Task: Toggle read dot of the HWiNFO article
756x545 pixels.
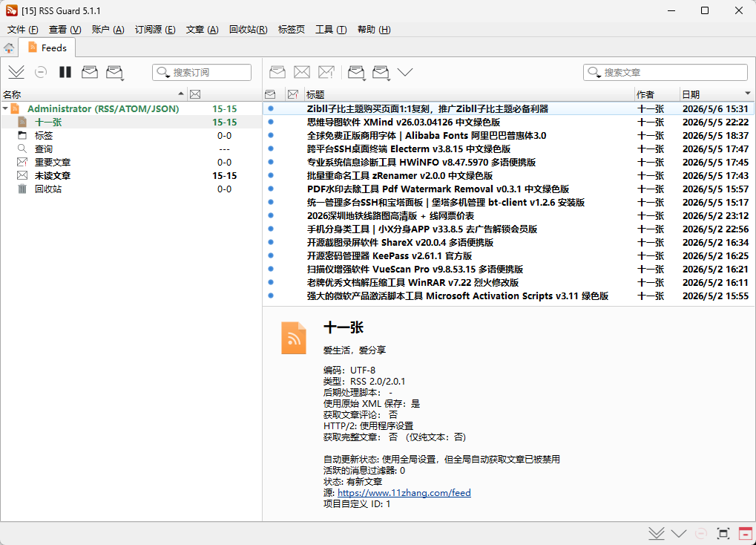Action: point(271,162)
